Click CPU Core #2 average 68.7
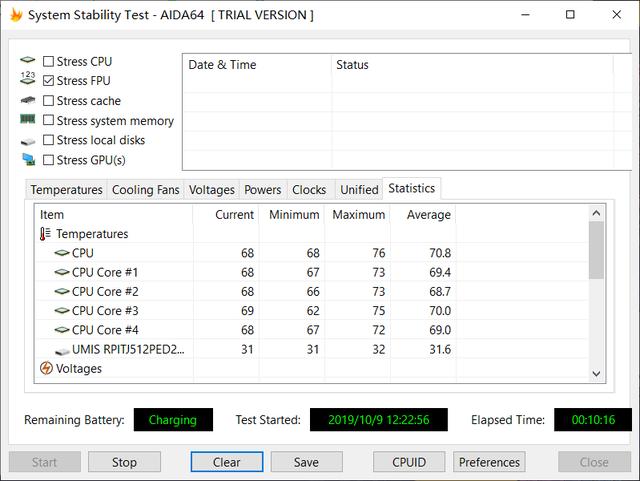Screen dimensions: 640x481 [440, 292]
